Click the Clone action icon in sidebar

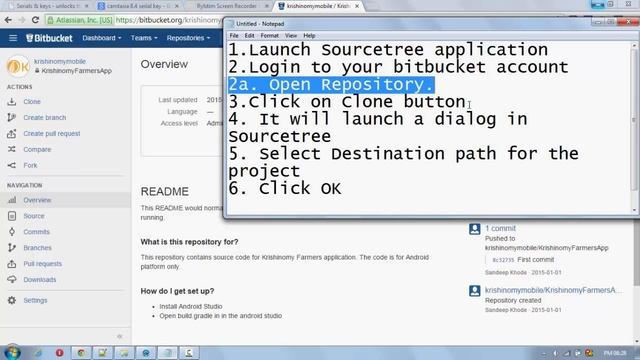(11, 102)
